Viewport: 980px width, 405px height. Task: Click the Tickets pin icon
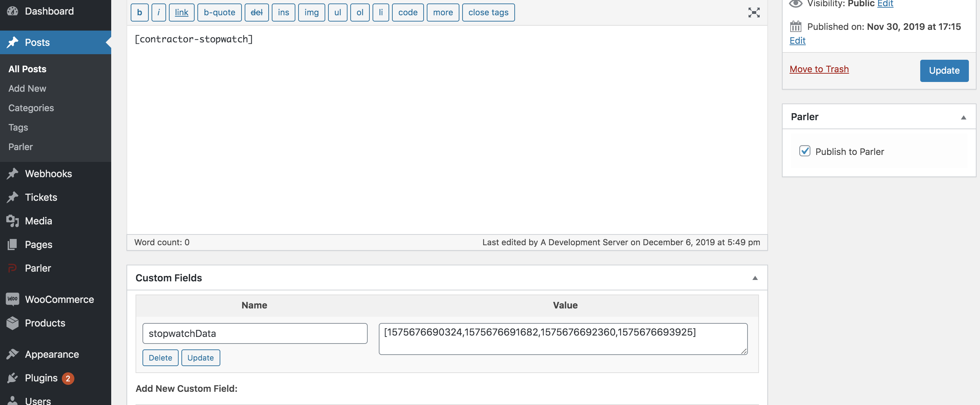(x=13, y=197)
